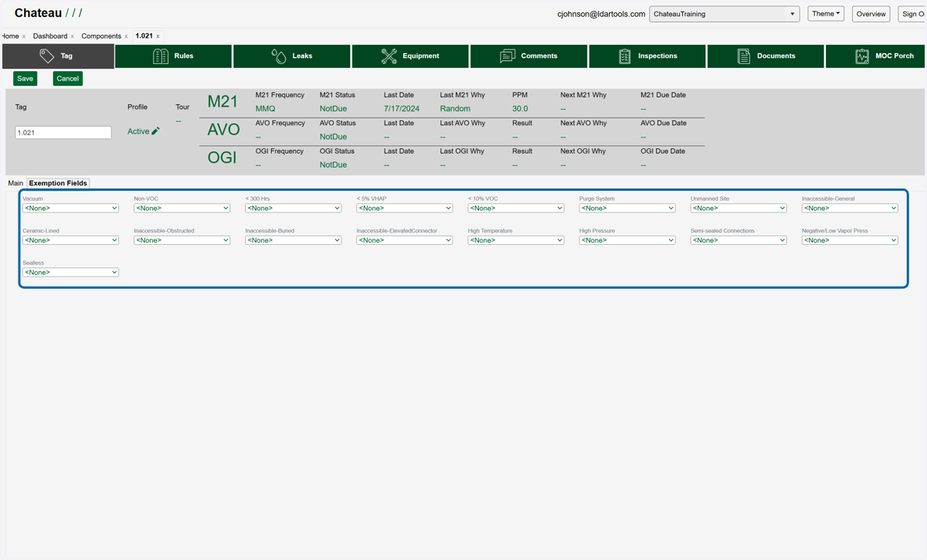The width and height of the screenshot is (927, 560).
Task: Open the < 10% VOC dropdown
Action: pos(516,208)
